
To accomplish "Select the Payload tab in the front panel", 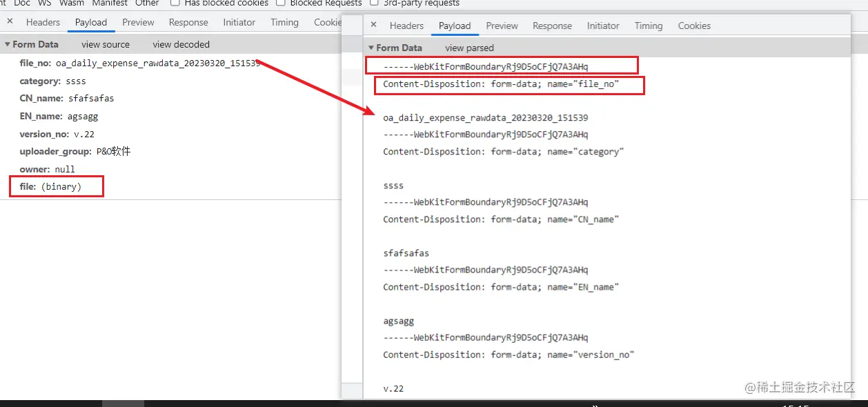I will click(455, 26).
